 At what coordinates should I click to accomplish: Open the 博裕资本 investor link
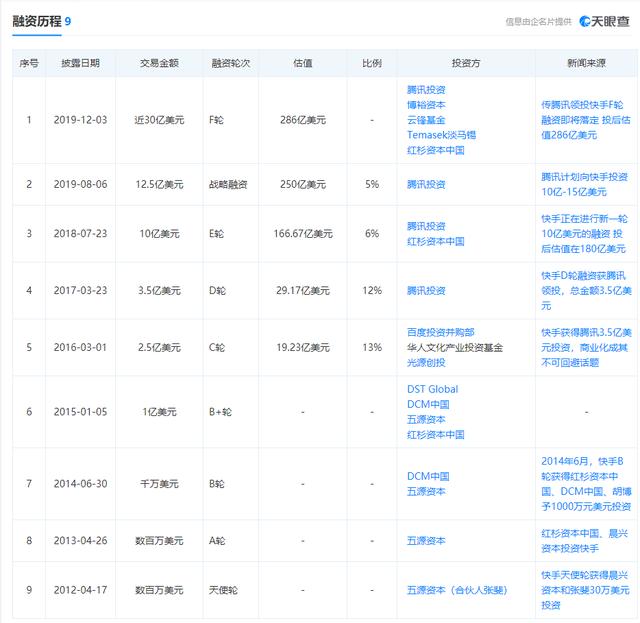(x=426, y=105)
